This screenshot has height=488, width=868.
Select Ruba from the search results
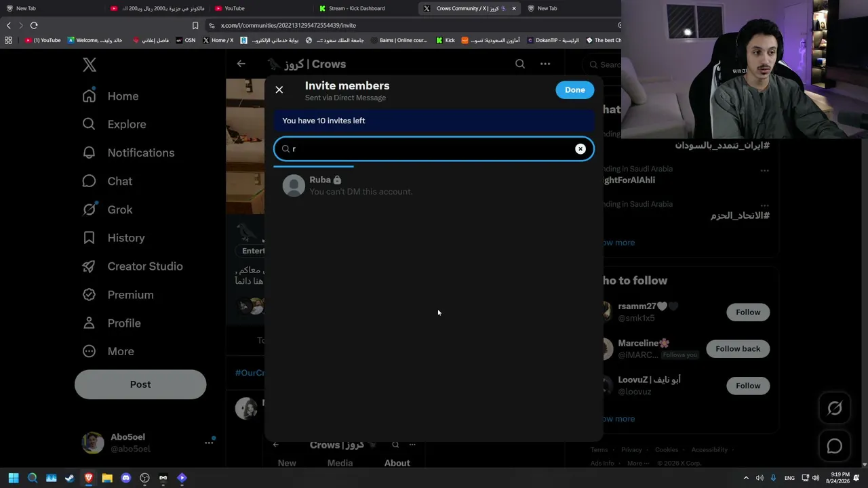[434, 185]
